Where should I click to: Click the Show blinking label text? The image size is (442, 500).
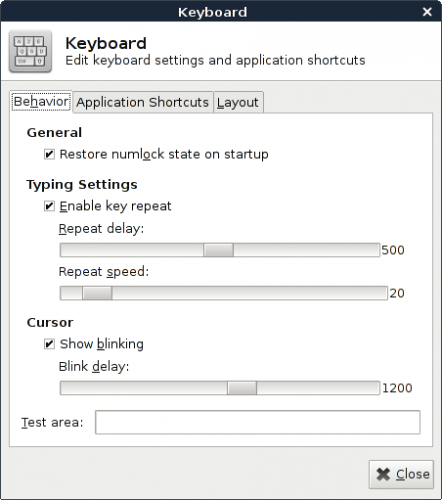(102, 344)
